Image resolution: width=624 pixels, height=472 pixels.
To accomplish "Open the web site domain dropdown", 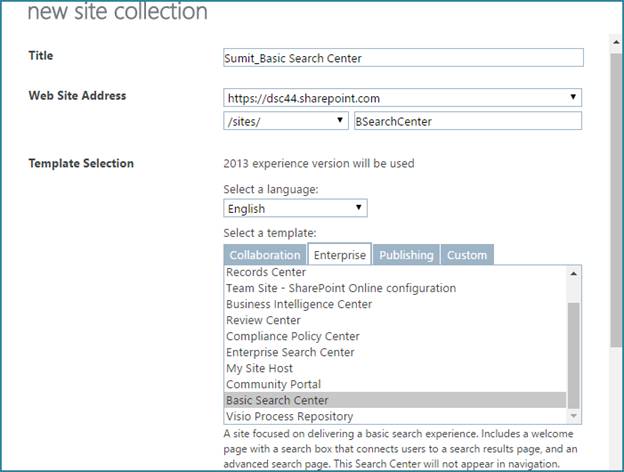I will click(x=402, y=98).
